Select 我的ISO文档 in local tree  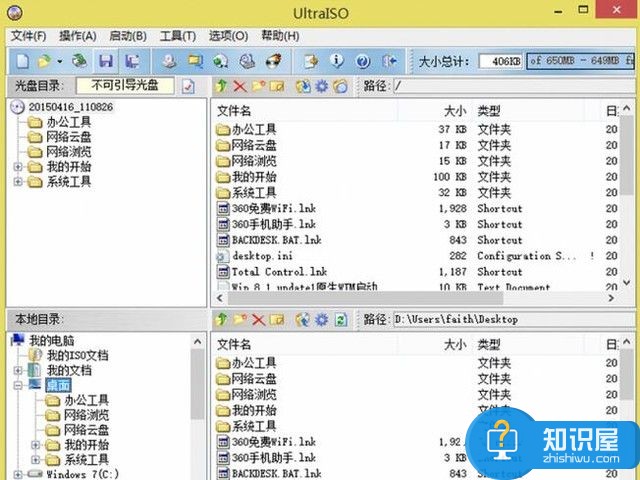tap(78, 355)
